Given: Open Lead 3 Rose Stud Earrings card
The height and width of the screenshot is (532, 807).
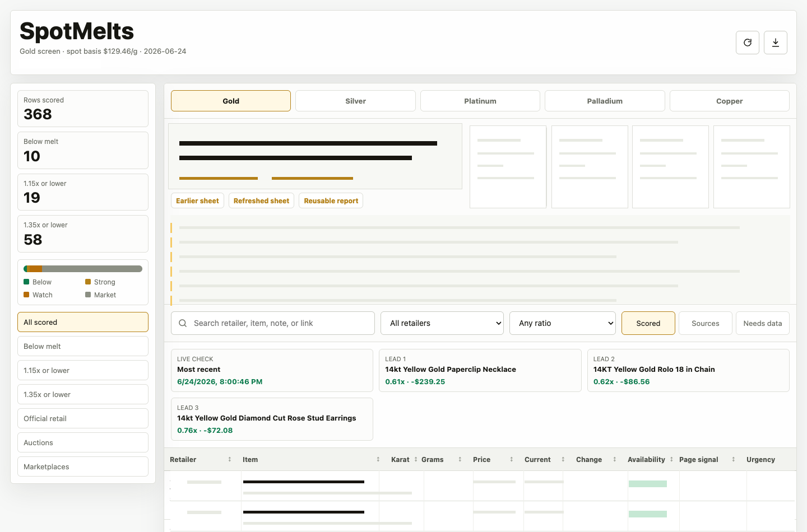Looking at the screenshot, I should 272,419.
